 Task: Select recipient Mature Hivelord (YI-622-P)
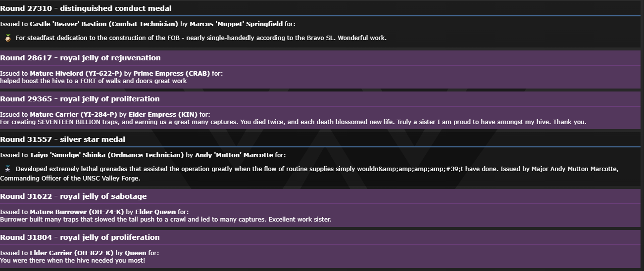[76, 73]
